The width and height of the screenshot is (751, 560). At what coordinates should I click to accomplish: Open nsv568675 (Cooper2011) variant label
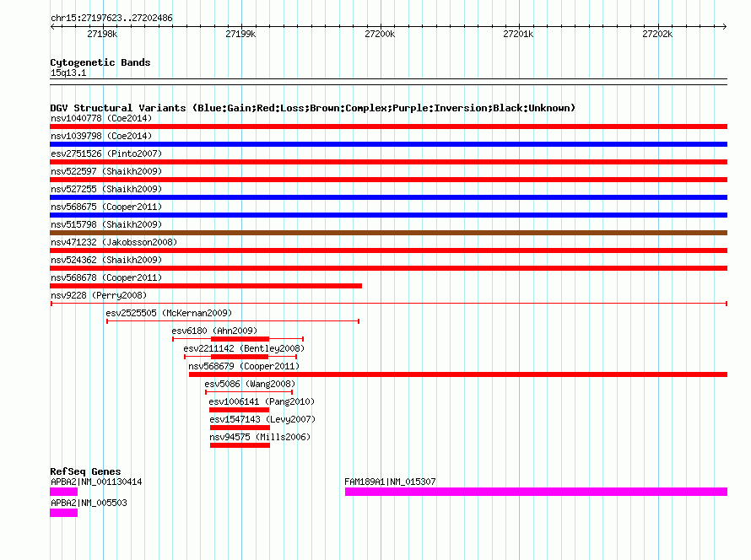click(106, 207)
